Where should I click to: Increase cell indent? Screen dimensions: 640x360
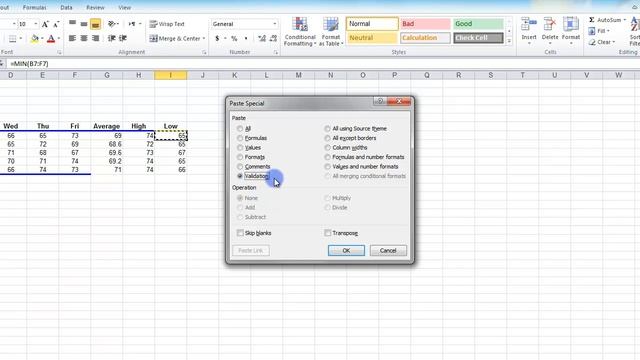point(122,38)
